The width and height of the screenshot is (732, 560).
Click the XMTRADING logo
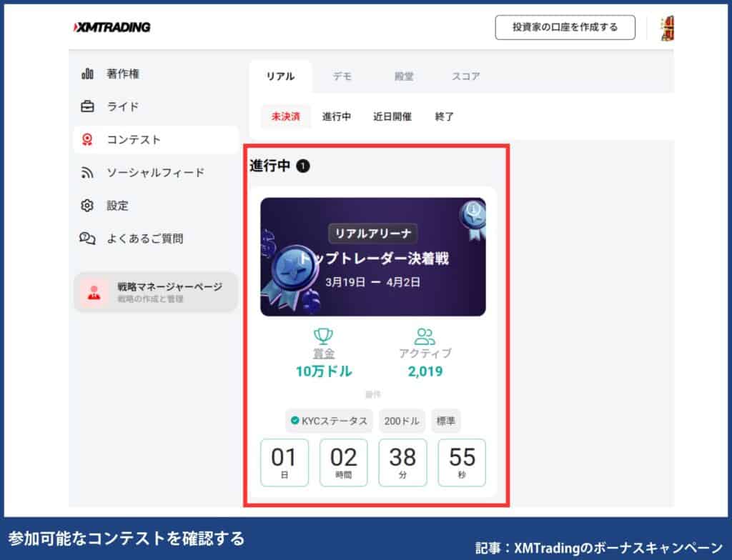112,28
